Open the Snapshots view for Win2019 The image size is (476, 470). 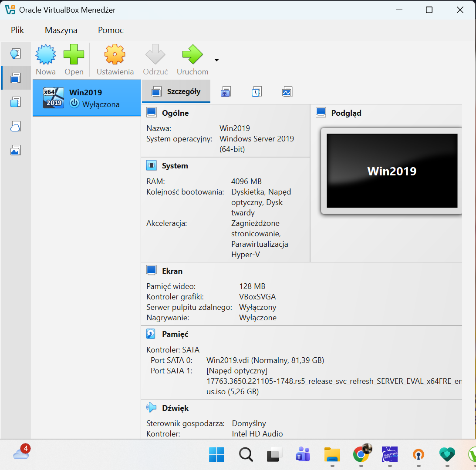226,91
